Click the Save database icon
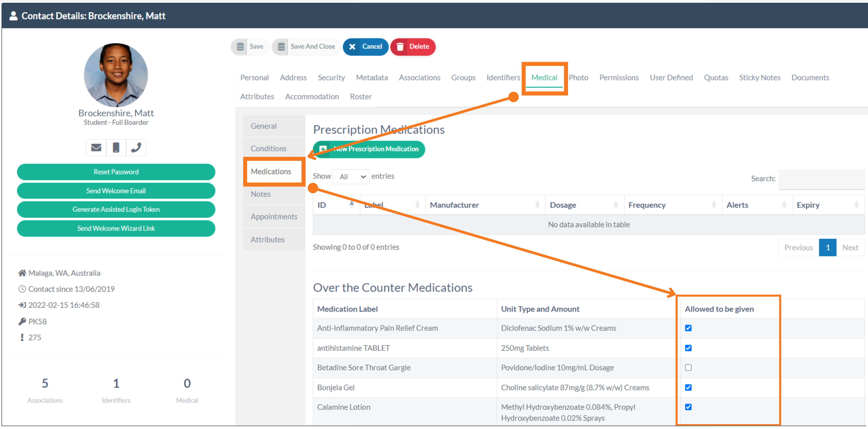Viewport: 868px width, 429px height. coord(240,47)
